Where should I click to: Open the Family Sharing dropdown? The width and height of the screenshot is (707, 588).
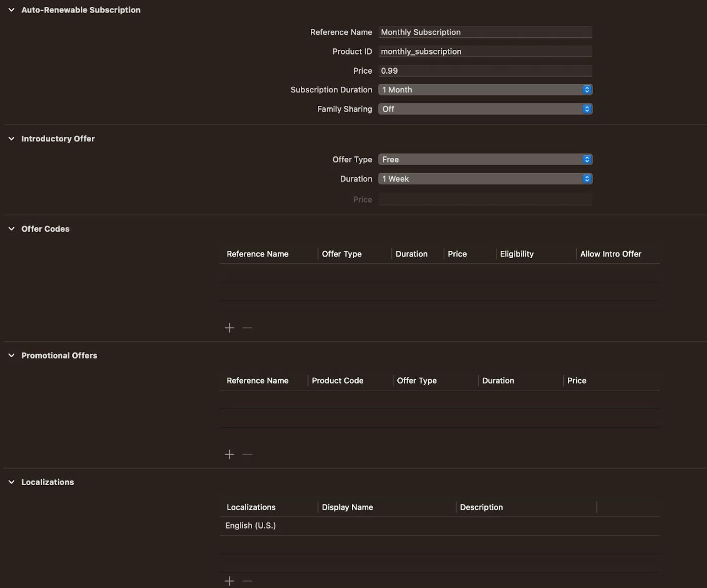[485, 109]
